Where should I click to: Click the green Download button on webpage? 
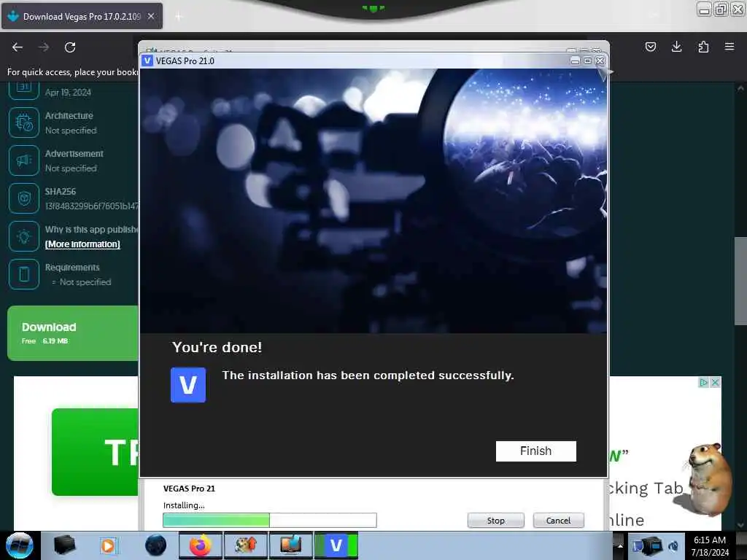pyautogui.click(x=73, y=332)
